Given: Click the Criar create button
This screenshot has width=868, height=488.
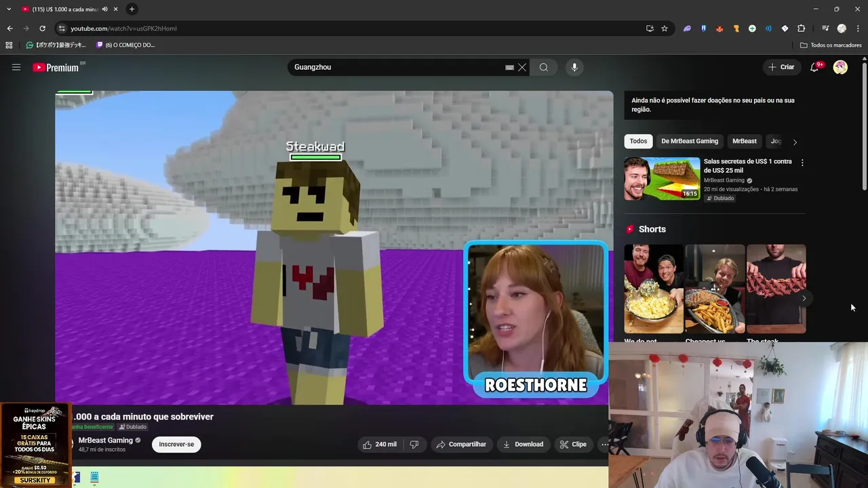Looking at the screenshot, I should (x=781, y=67).
